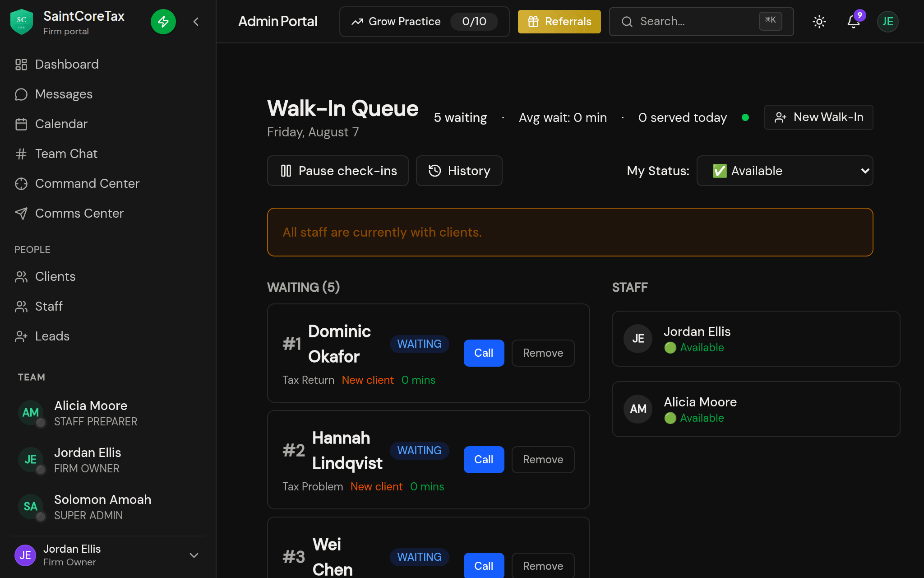The height and width of the screenshot is (578, 924).
Task: Click the Comms Center paper plane icon
Action: tap(21, 214)
